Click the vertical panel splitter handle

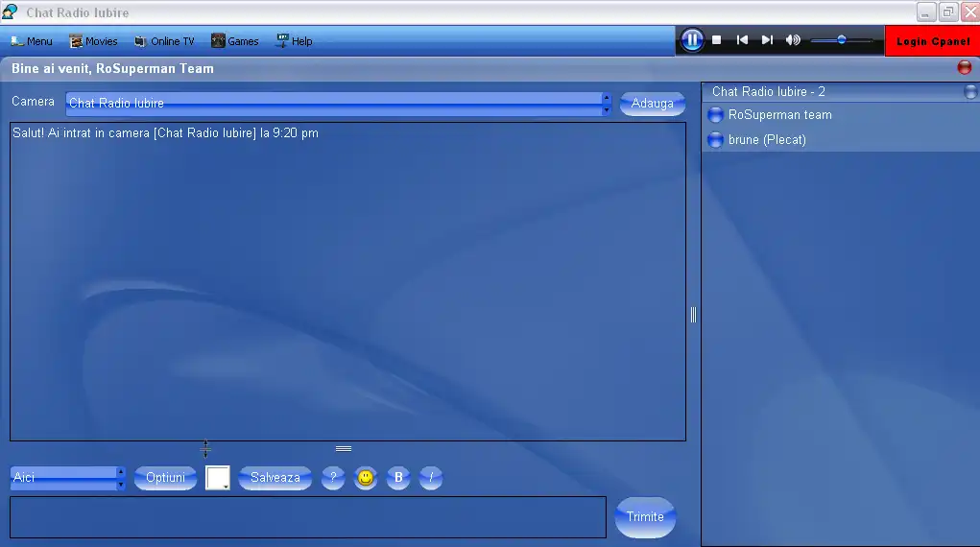coord(693,315)
